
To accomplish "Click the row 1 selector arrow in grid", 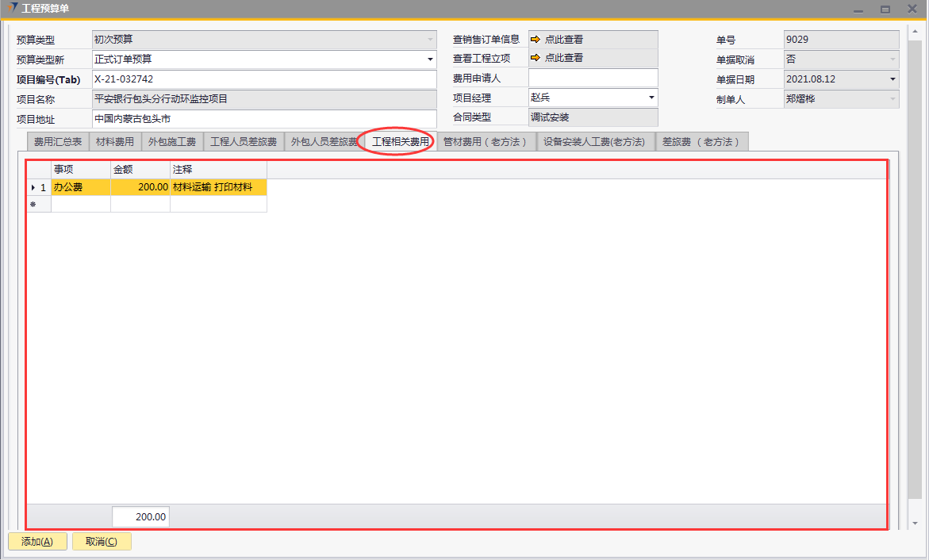I will point(33,188).
